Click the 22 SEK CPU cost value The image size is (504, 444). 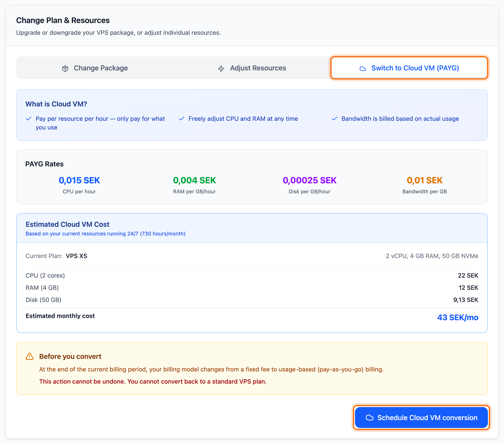point(468,275)
